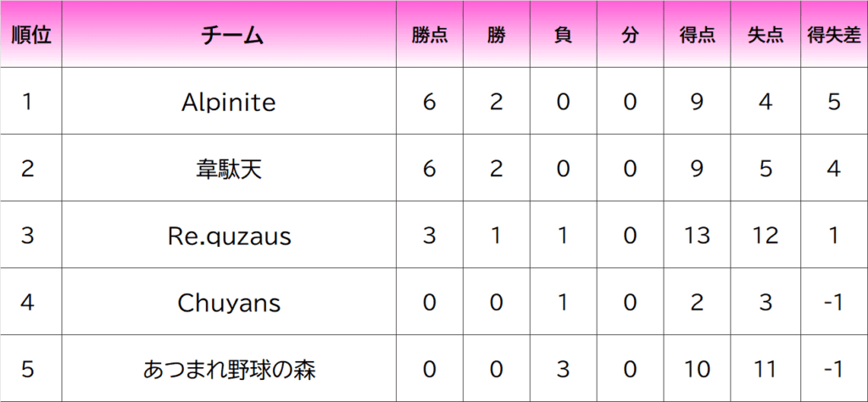Click the チーム column header
This screenshot has height=402, width=868.
pos(230,35)
